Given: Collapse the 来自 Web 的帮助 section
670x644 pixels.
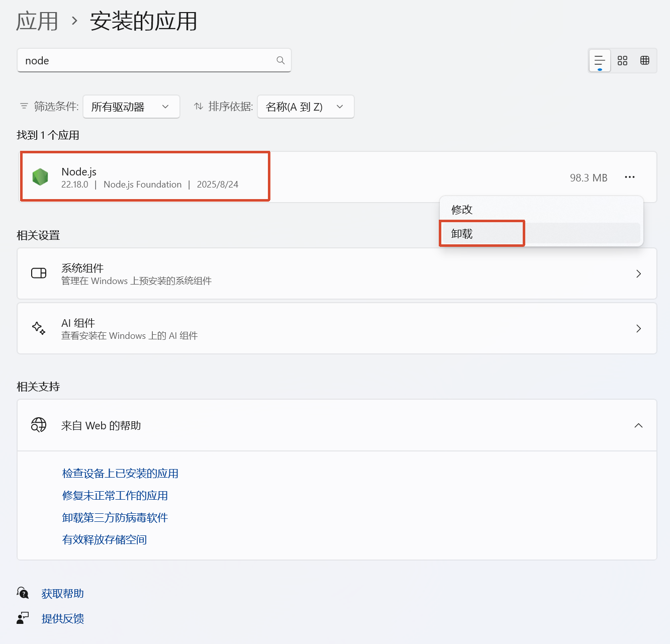Looking at the screenshot, I should (x=638, y=425).
